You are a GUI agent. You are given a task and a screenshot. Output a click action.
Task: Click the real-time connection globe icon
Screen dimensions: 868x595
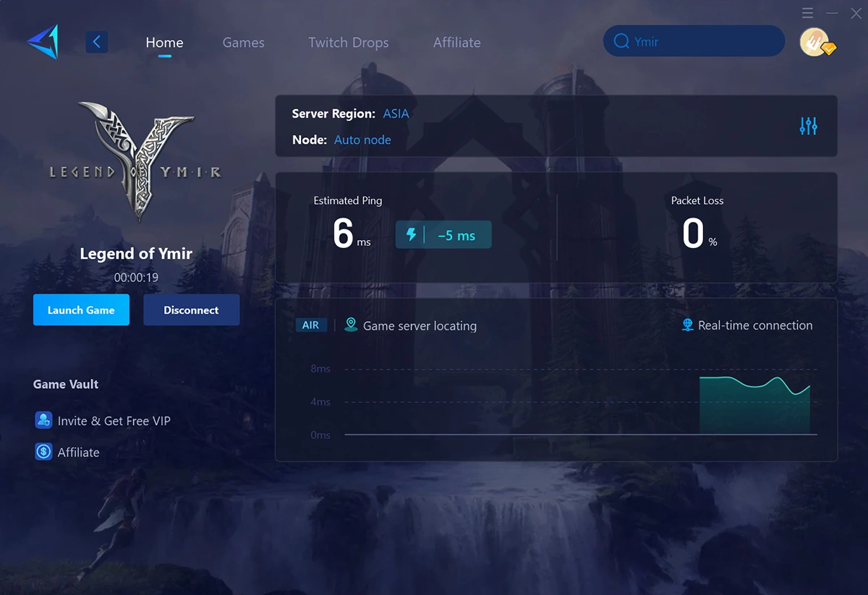pyautogui.click(x=686, y=325)
